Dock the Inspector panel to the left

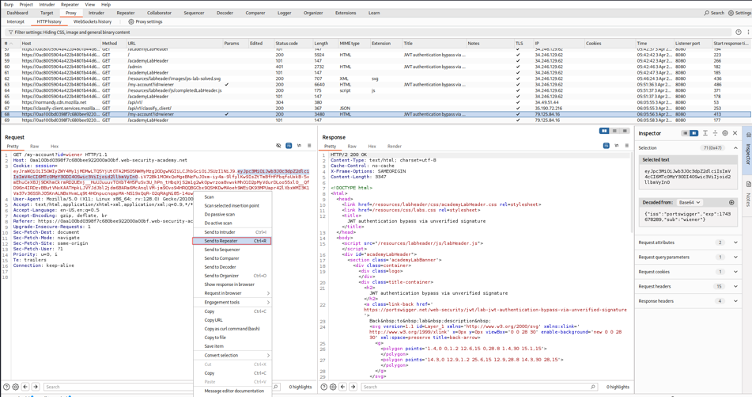pos(685,133)
